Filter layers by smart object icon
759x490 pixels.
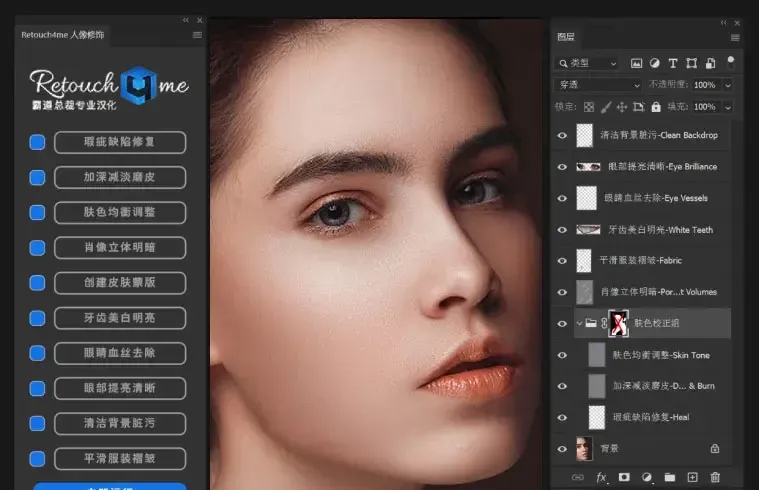click(x=710, y=63)
